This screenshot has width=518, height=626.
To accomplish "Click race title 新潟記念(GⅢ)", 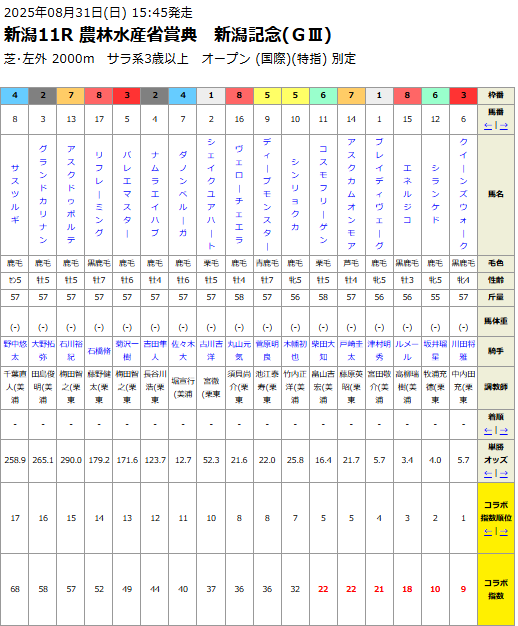I will tap(272, 35).
